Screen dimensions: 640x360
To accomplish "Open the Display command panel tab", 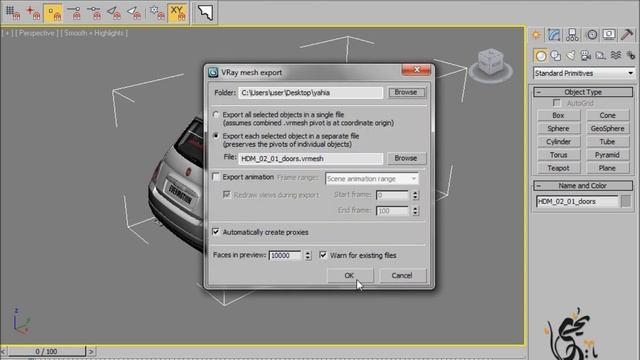I will pyautogui.click(x=609, y=35).
